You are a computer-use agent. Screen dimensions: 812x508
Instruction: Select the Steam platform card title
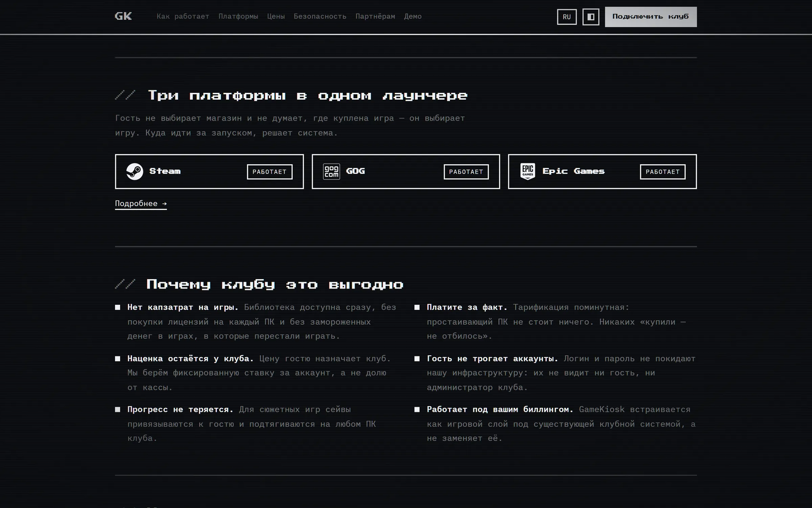[165, 171]
